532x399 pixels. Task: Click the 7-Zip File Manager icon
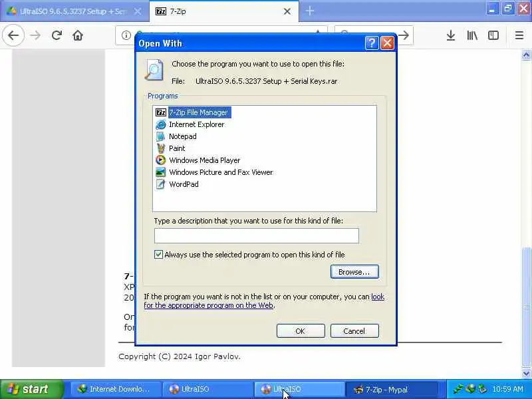click(161, 112)
